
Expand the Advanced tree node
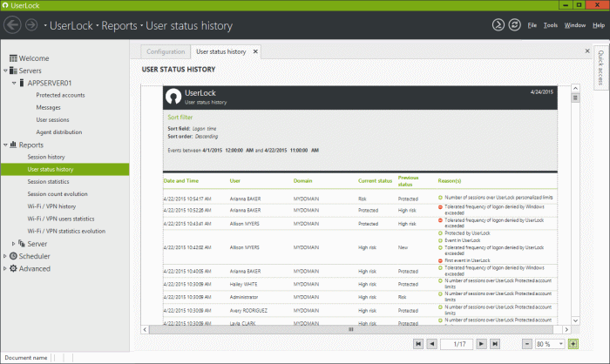coord(4,268)
